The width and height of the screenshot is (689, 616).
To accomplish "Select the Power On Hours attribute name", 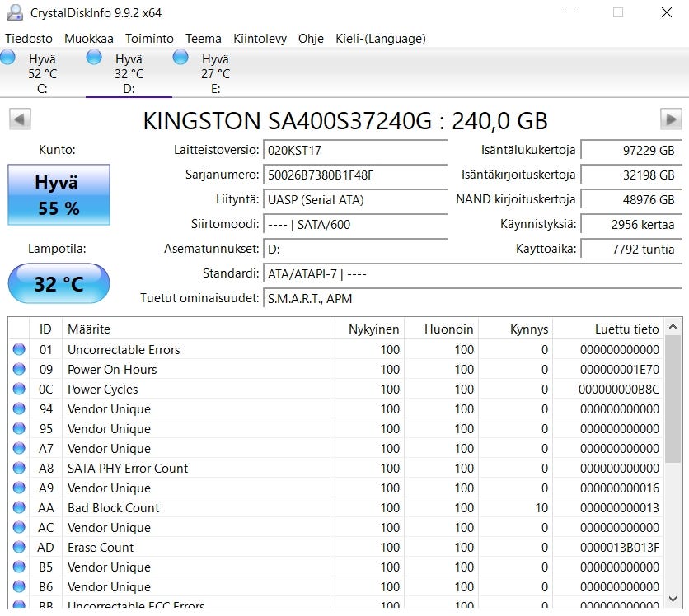I will [x=112, y=370].
